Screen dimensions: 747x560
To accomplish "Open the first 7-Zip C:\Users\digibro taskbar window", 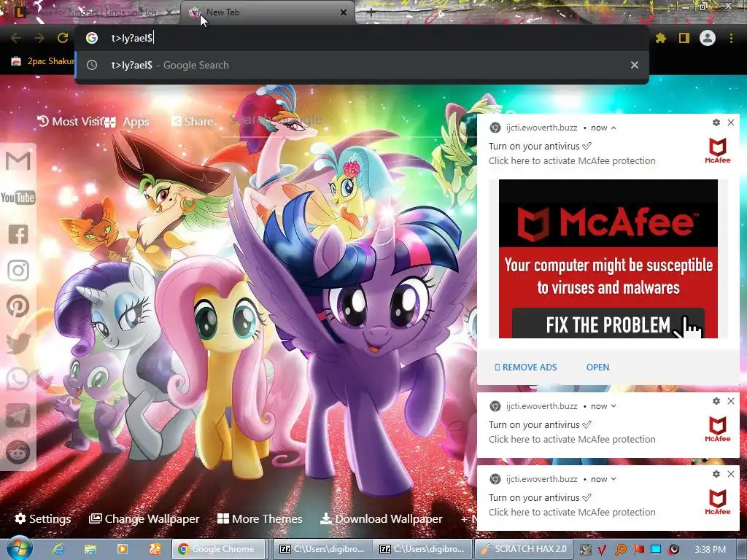I will pyautogui.click(x=322, y=549).
